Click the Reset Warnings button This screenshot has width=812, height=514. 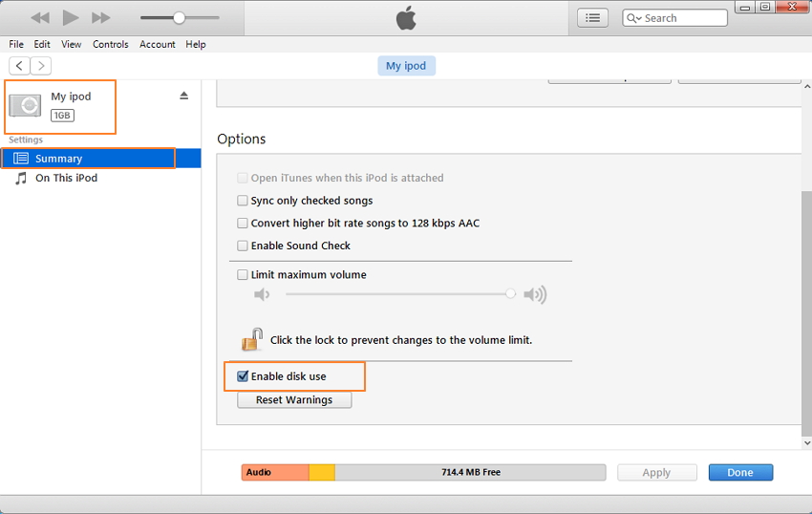[x=294, y=400]
